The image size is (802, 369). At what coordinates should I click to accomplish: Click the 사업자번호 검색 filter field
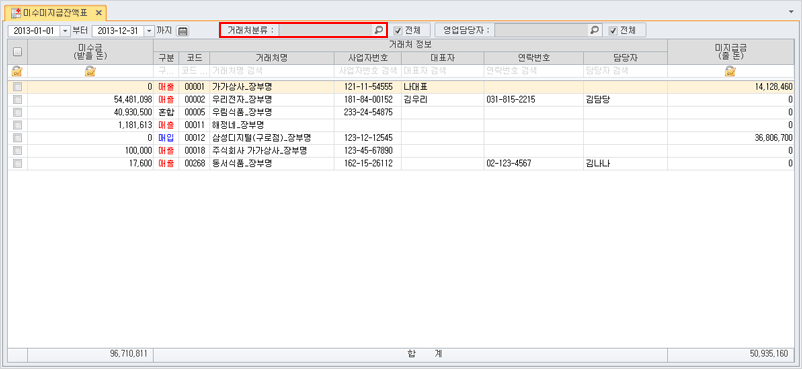(x=368, y=71)
